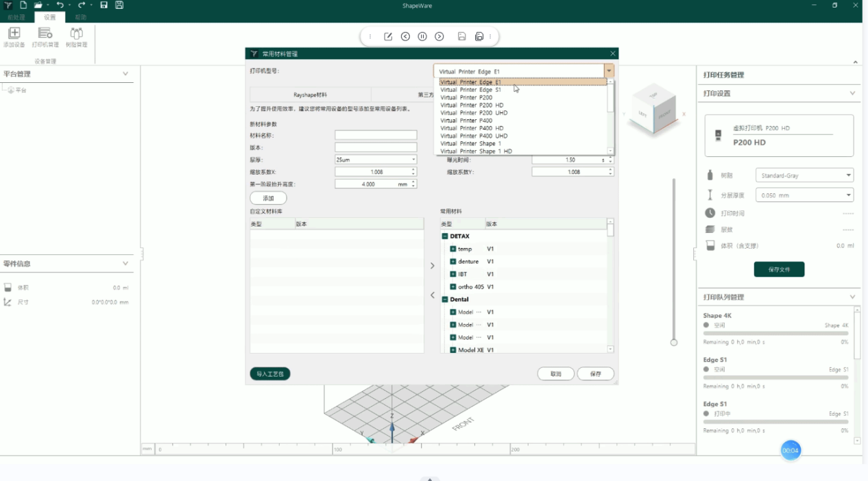The height and width of the screenshot is (481, 868).
Task: Click the 导入工艺包 button
Action: click(x=270, y=374)
